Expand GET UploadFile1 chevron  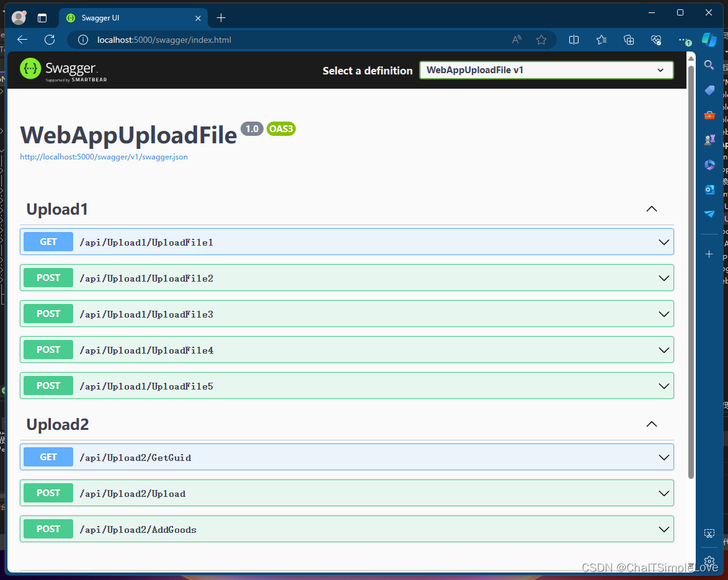(664, 242)
